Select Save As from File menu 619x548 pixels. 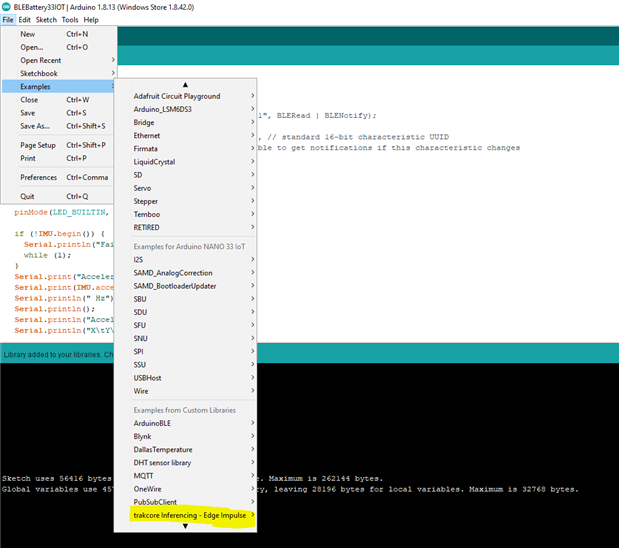(x=35, y=126)
